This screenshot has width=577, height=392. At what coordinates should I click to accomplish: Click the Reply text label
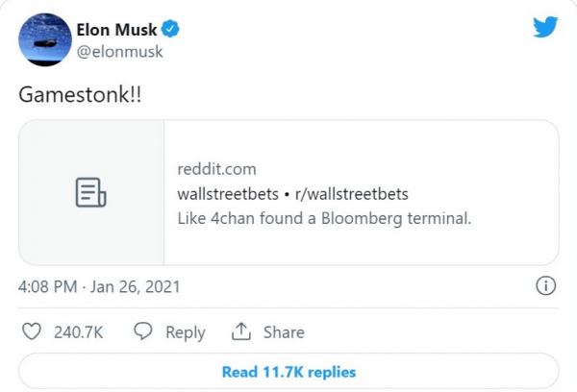point(185,332)
